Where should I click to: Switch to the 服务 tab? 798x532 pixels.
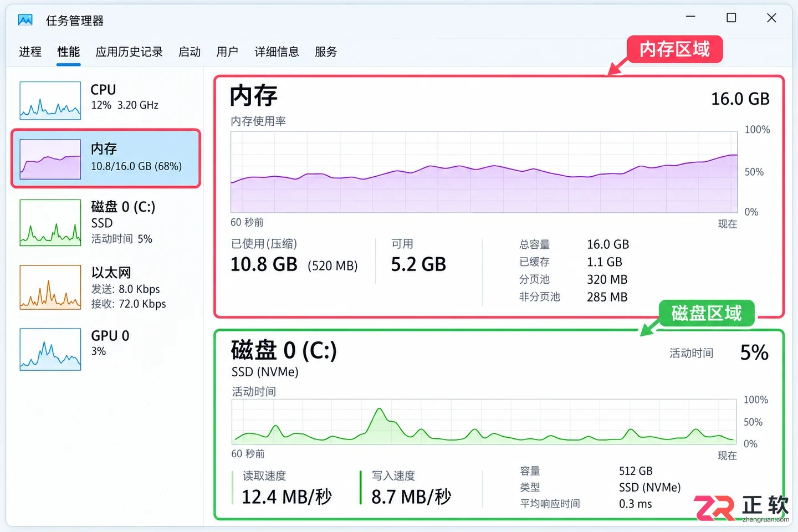click(326, 52)
